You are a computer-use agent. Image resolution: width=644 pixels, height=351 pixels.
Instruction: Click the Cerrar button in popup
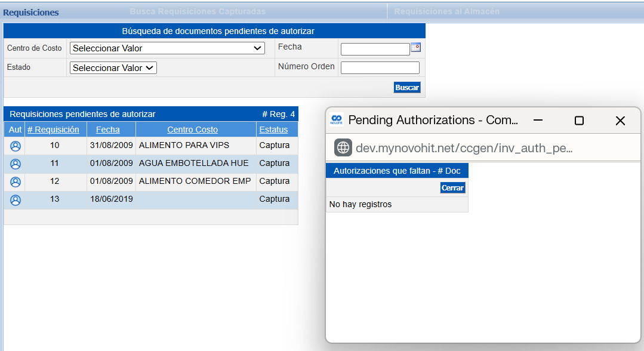(x=452, y=187)
